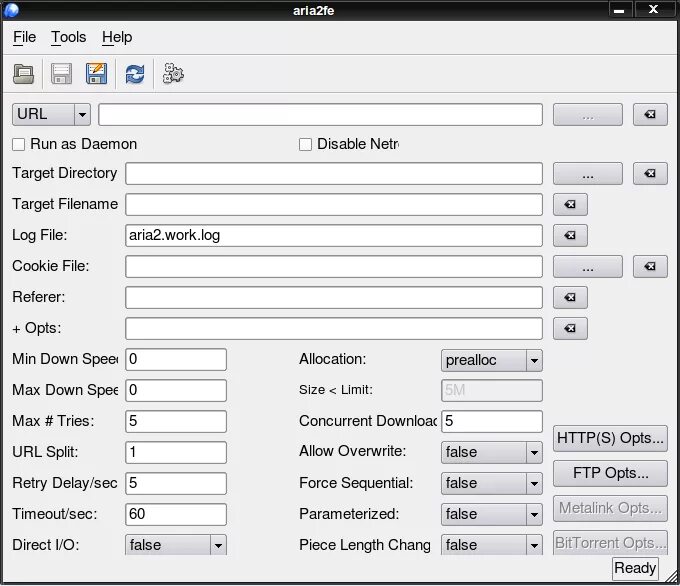Click the open file folder toolbar icon

[23, 74]
